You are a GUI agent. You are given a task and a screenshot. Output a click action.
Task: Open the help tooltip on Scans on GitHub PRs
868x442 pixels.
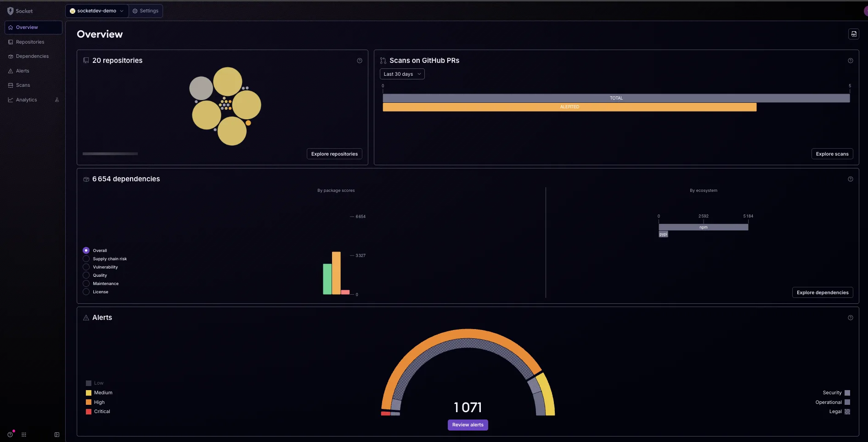[850, 60]
